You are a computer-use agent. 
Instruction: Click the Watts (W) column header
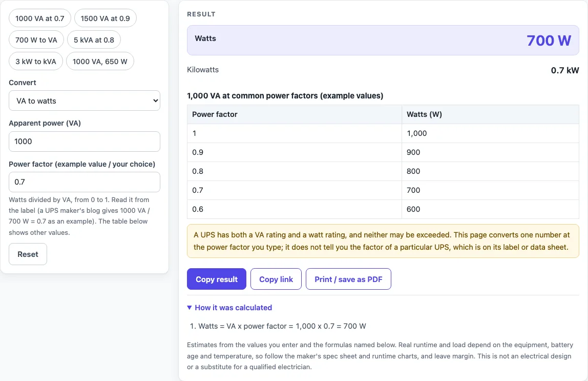click(491, 114)
